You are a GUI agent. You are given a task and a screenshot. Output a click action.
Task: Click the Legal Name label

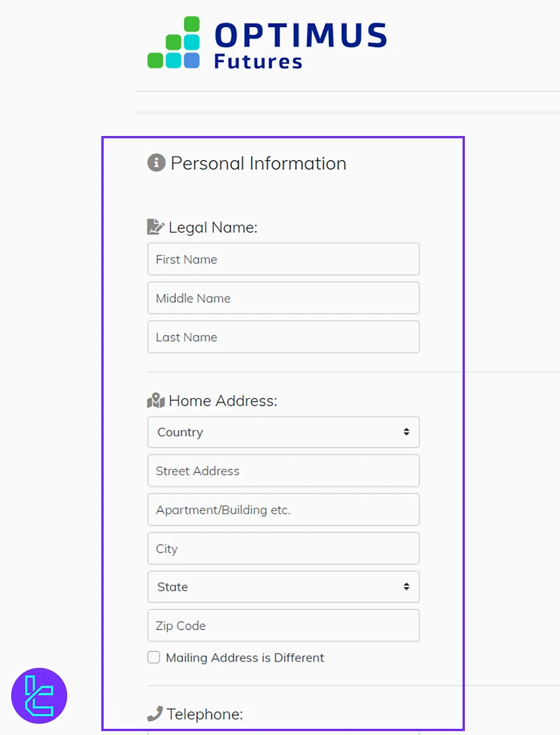click(213, 227)
